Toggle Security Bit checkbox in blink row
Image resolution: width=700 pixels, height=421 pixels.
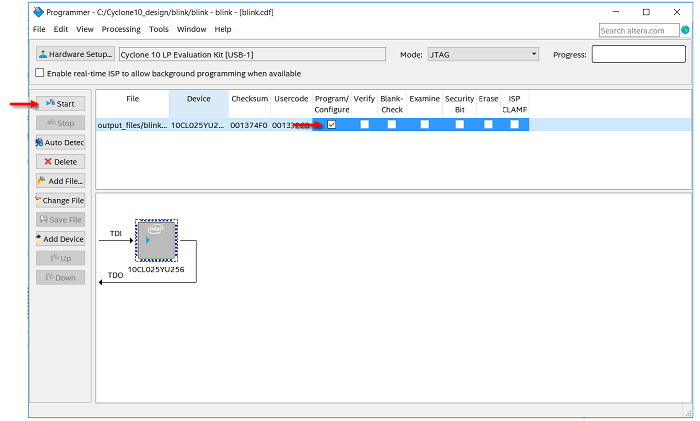[x=459, y=125]
